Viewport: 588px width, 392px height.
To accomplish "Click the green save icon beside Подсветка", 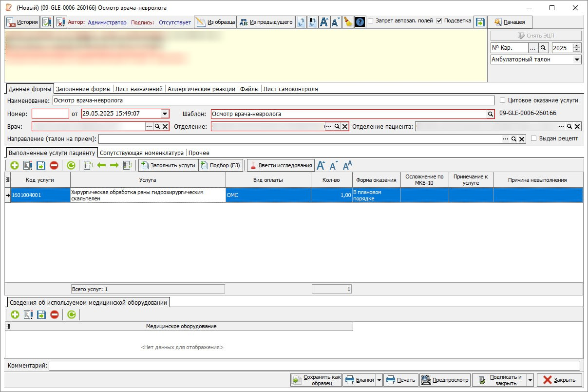I will pos(480,22).
